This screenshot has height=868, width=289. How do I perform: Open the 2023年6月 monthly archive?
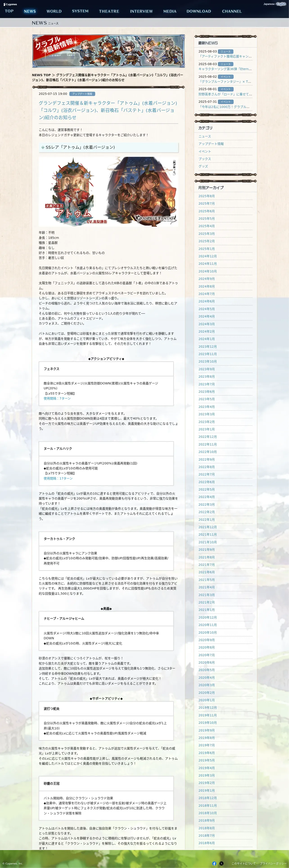(206, 392)
